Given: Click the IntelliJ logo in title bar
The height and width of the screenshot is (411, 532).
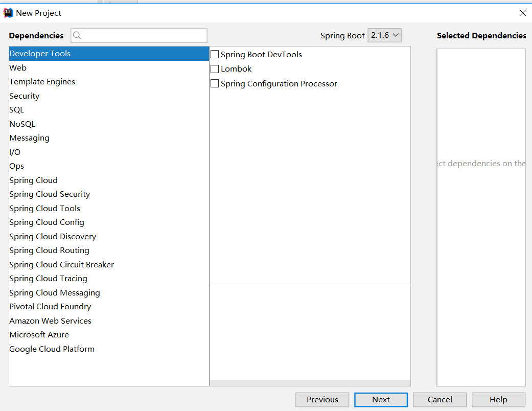Looking at the screenshot, I should (x=8, y=13).
